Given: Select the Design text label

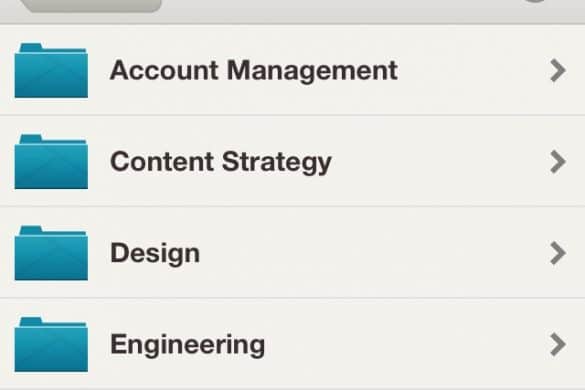Looking at the screenshot, I should pyautogui.click(x=155, y=254).
